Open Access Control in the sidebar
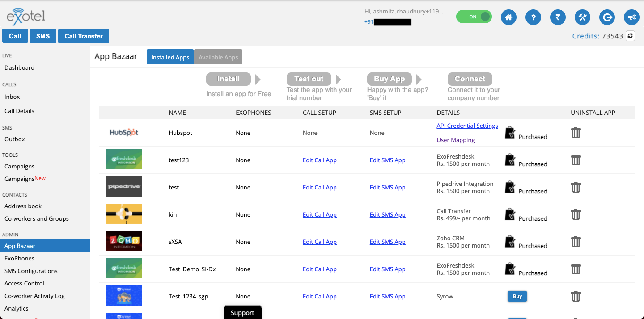644x319 pixels. pyautogui.click(x=24, y=283)
